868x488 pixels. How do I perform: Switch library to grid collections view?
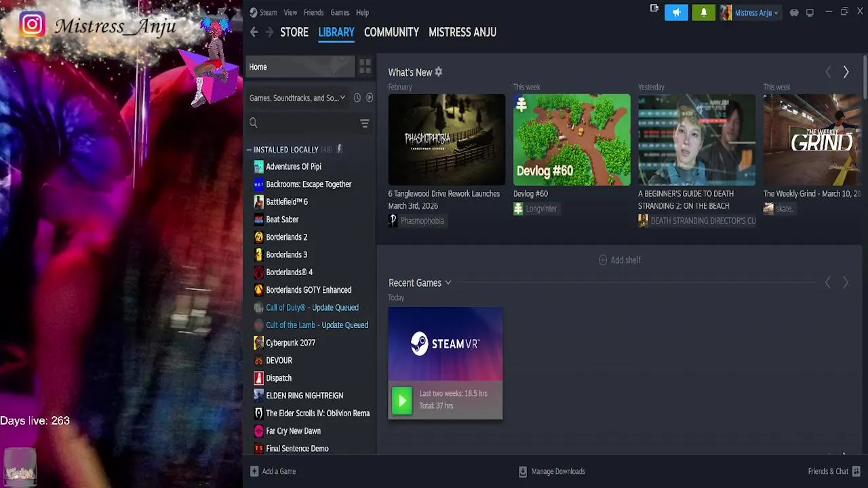365,66
